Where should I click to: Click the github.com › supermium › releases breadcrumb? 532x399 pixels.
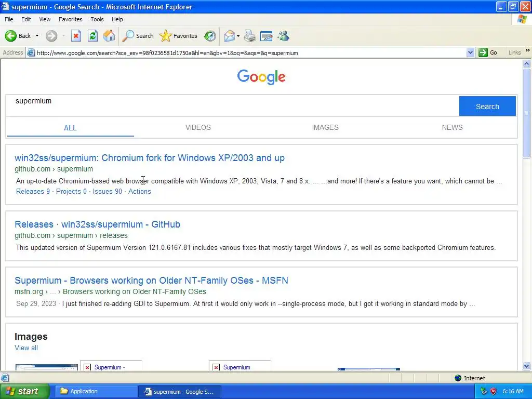(71, 235)
